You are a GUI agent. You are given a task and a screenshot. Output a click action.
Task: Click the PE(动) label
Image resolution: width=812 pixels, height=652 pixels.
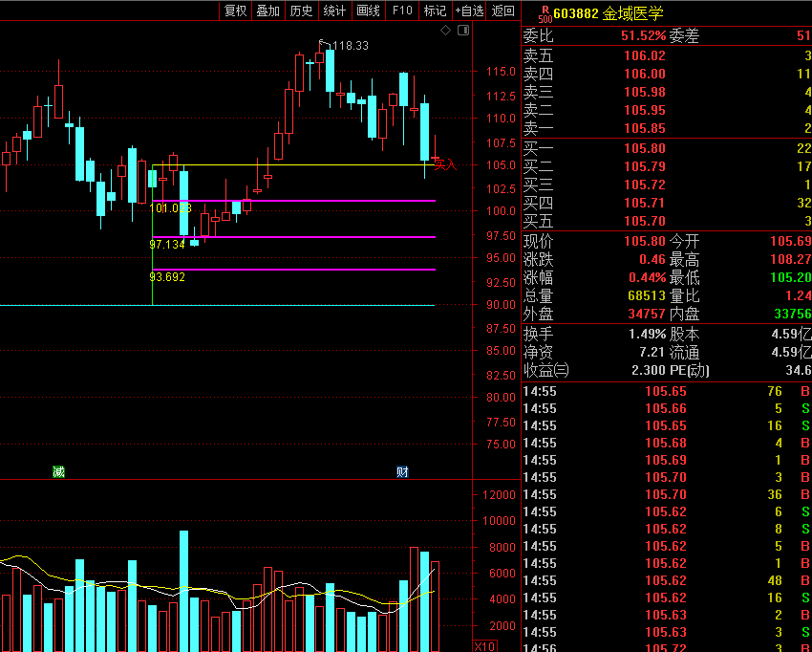[x=690, y=371]
